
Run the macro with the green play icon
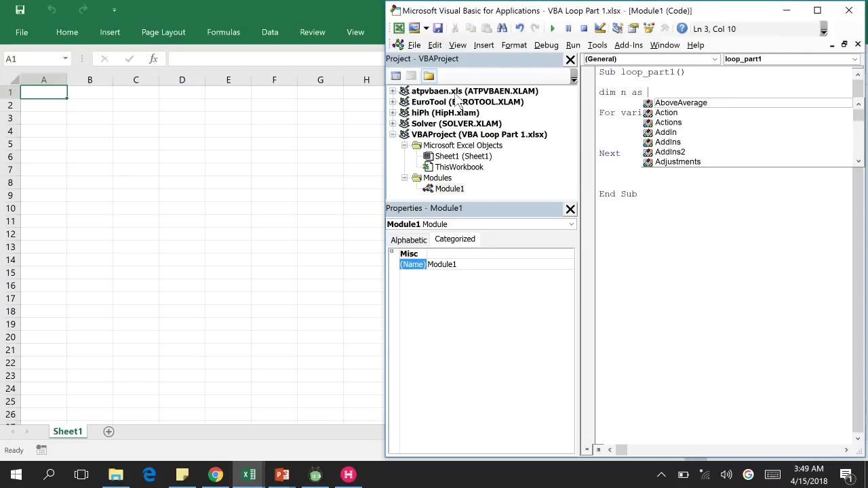click(x=553, y=28)
